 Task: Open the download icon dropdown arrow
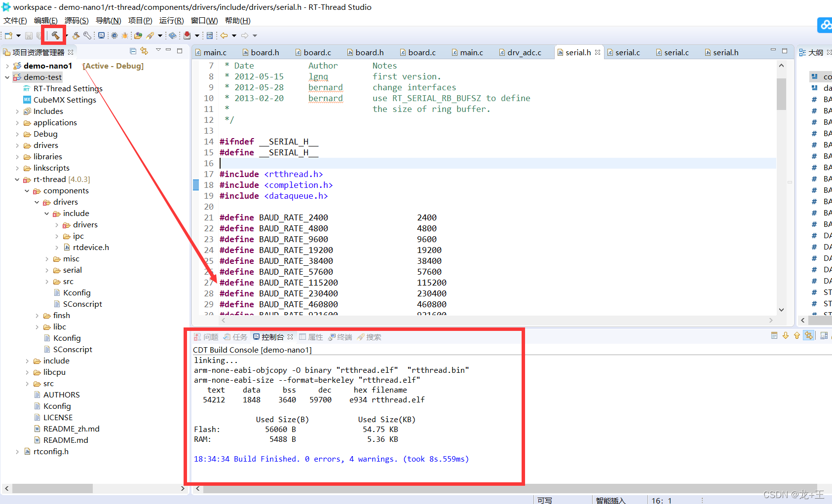(197, 36)
